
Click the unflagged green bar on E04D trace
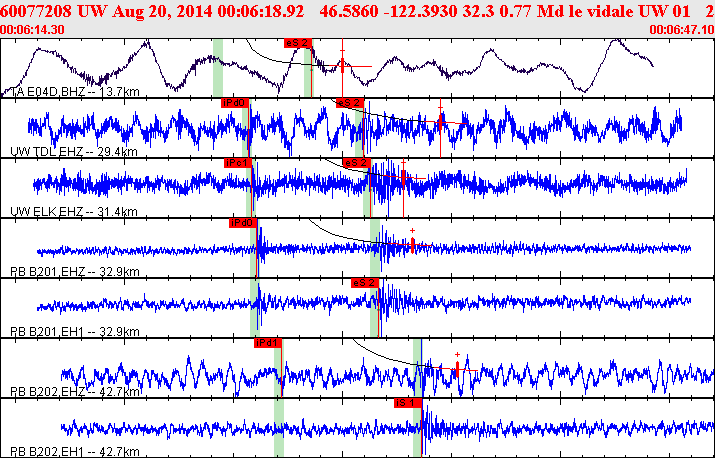(x=218, y=68)
